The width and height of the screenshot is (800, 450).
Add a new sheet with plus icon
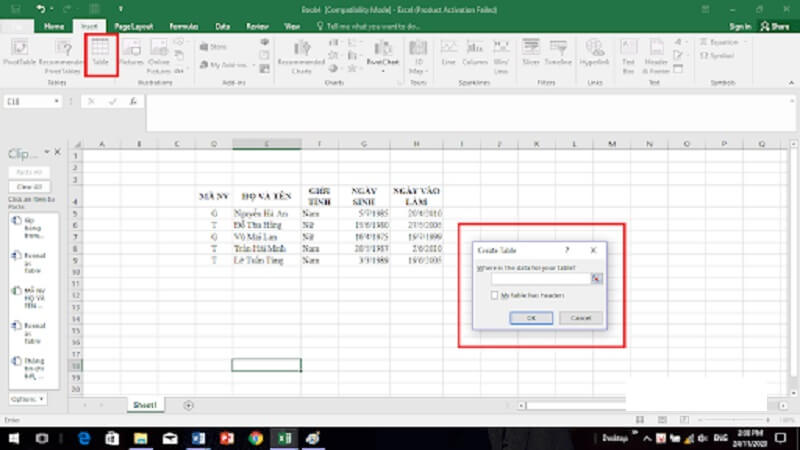[189, 405]
